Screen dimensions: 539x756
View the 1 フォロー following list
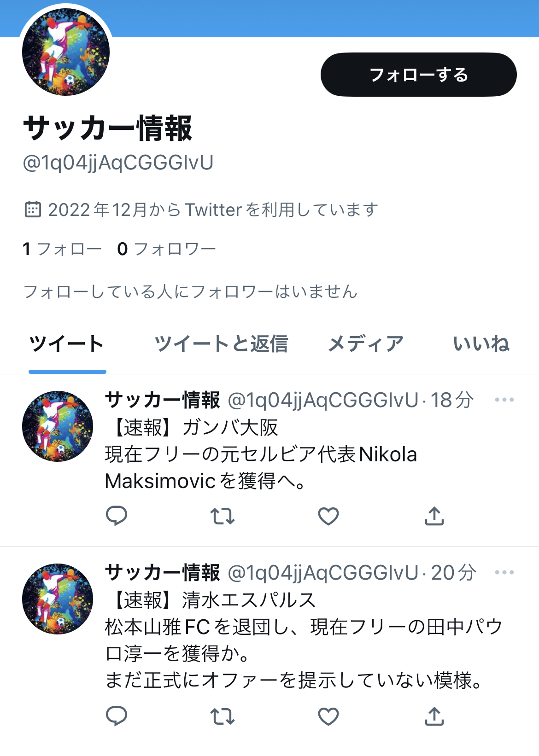(x=62, y=249)
